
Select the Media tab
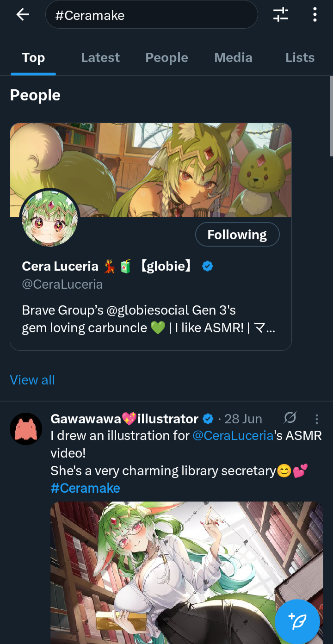(x=234, y=57)
